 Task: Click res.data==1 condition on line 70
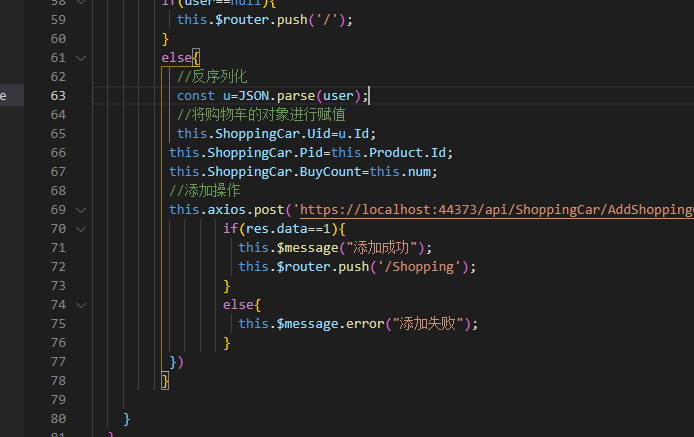[x=288, y=229]
